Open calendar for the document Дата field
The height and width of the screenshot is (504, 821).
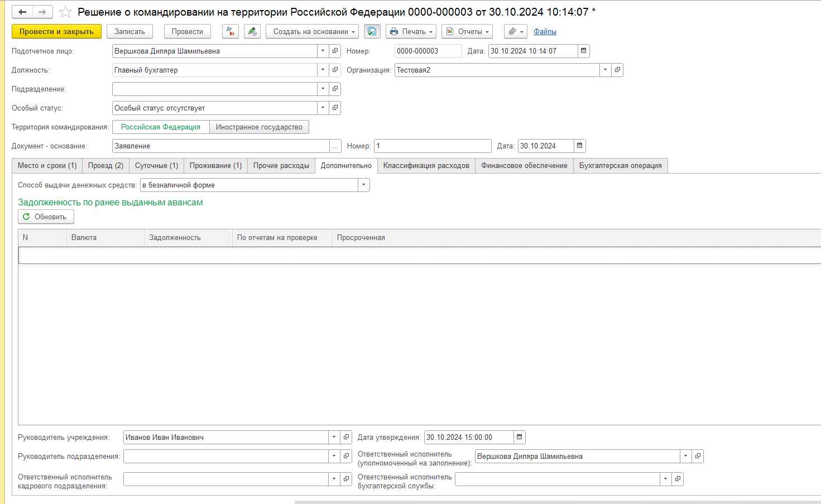tap(583, 51)
